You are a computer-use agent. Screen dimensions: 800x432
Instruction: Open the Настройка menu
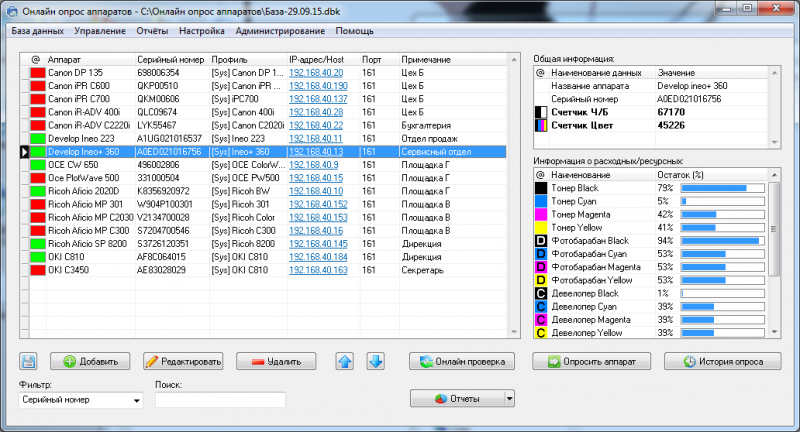(202, 31)
